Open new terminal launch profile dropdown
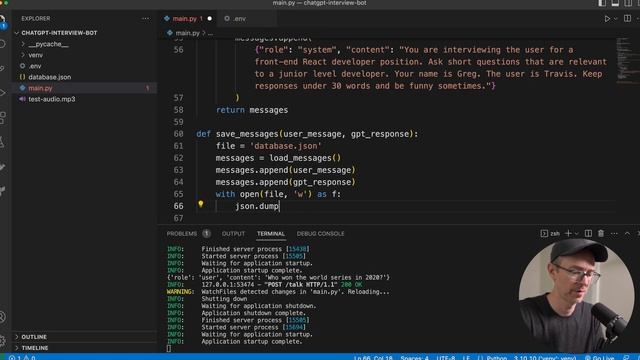Viewport: 640px width, 360px height. (577, 233)
